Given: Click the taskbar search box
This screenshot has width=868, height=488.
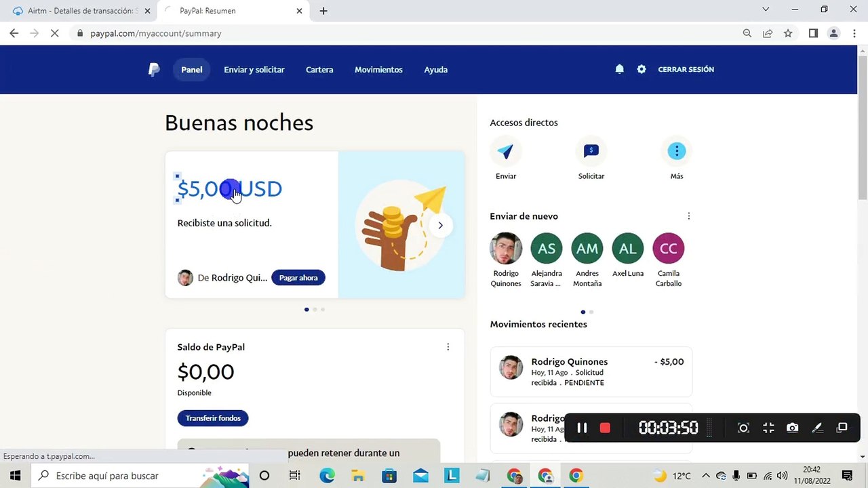Looking at the screenshot, I should point(140,475).
